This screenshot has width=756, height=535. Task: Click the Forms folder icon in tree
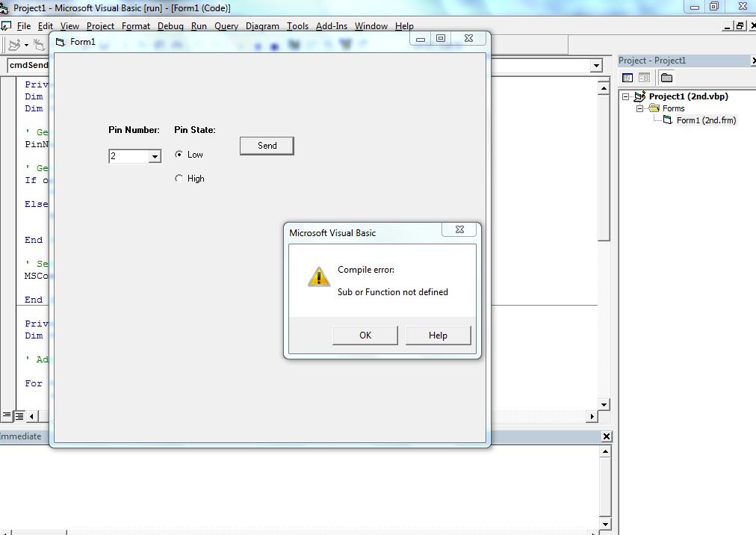(x=654, y=108)
